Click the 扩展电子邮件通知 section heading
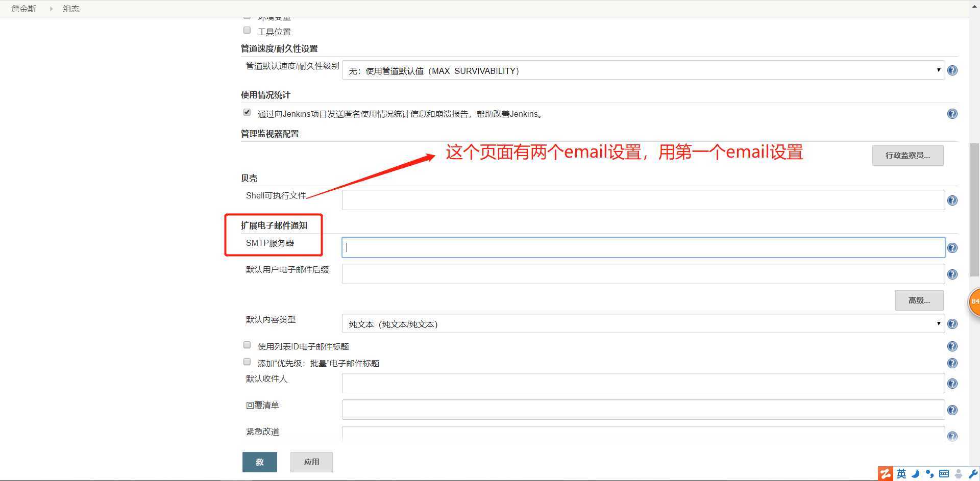 click(x=274, y=225)
